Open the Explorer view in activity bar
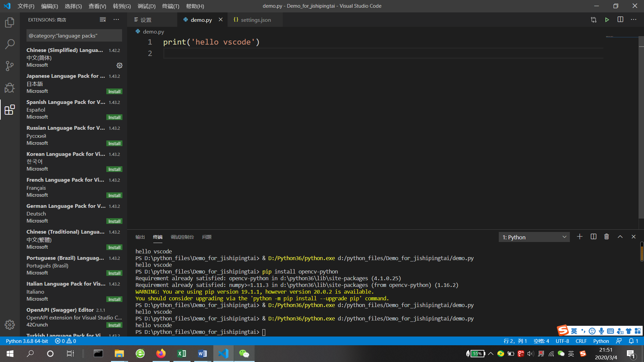Image resolution: width=644 pixels, height=362 pixels. 10,22
